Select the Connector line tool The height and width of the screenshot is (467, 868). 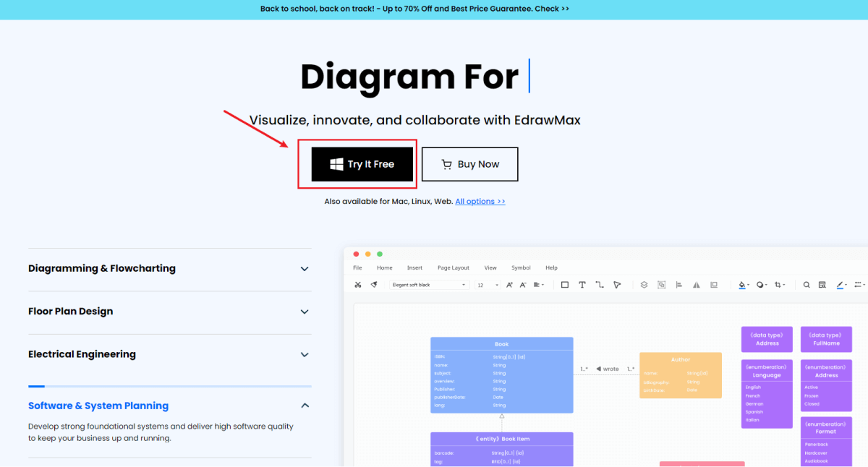600,285
